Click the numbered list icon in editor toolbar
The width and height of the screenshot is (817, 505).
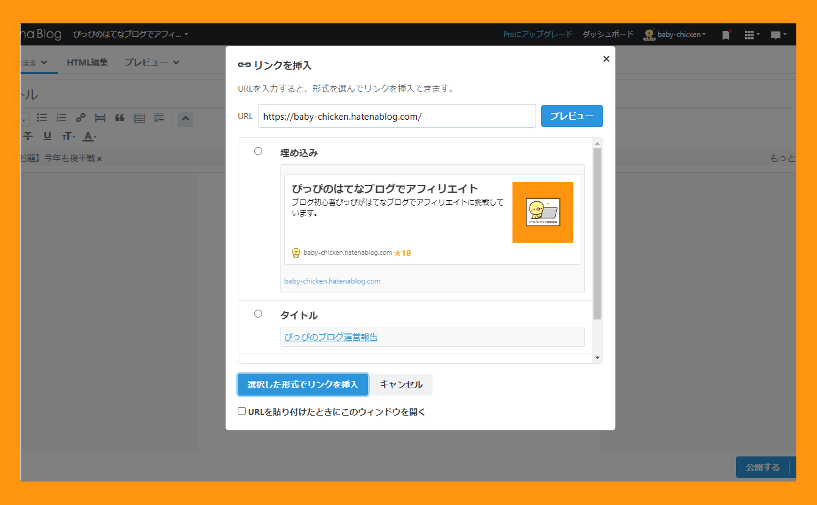pos(61,118)
